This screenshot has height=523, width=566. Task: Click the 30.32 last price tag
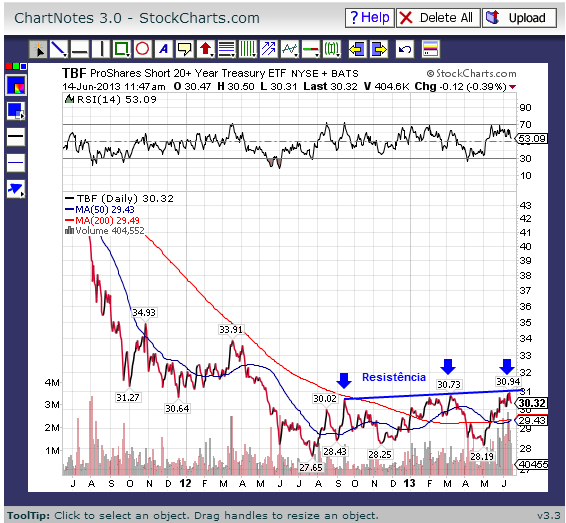[531, 403]
